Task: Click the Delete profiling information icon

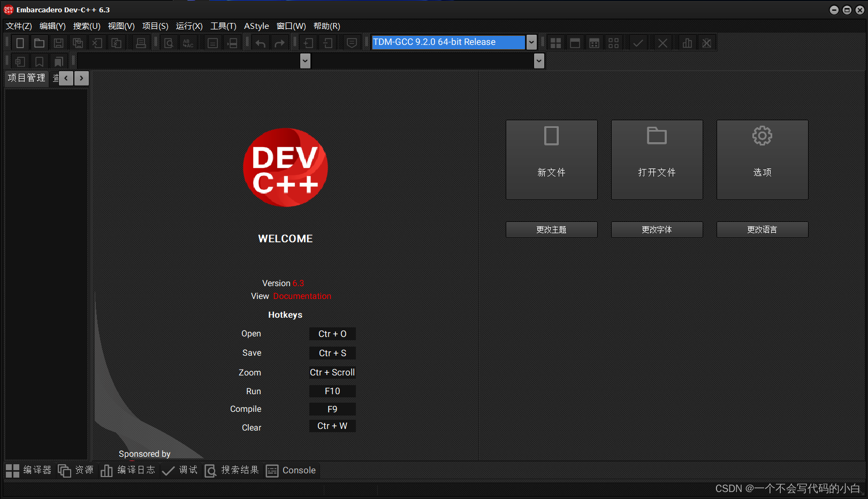Action: click(707, 43)
